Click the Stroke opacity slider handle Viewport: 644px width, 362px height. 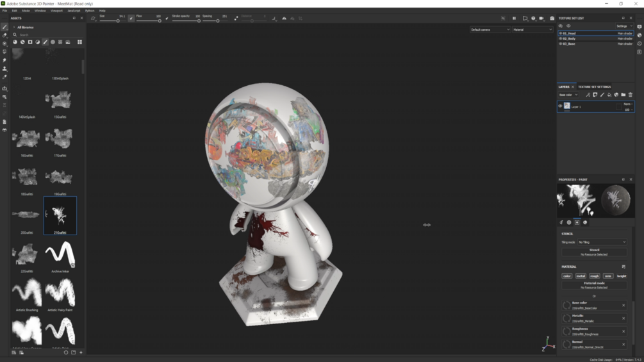(x=199, y=21)
